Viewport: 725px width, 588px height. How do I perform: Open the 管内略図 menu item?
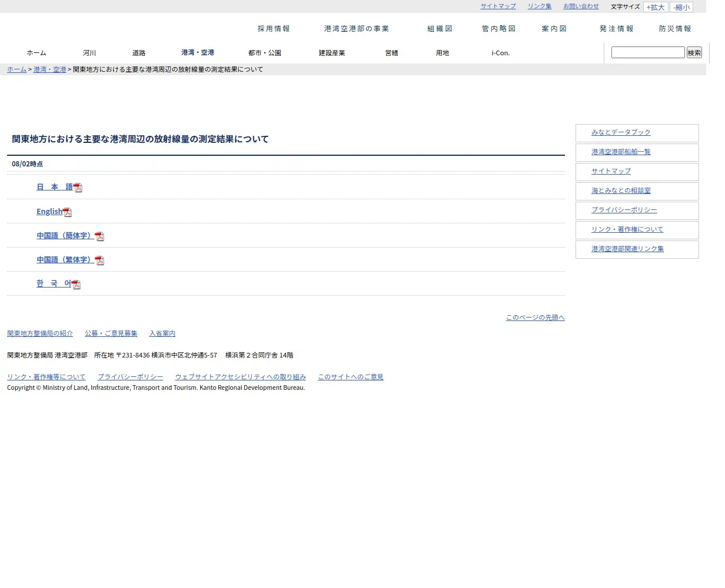coord(498,29)
